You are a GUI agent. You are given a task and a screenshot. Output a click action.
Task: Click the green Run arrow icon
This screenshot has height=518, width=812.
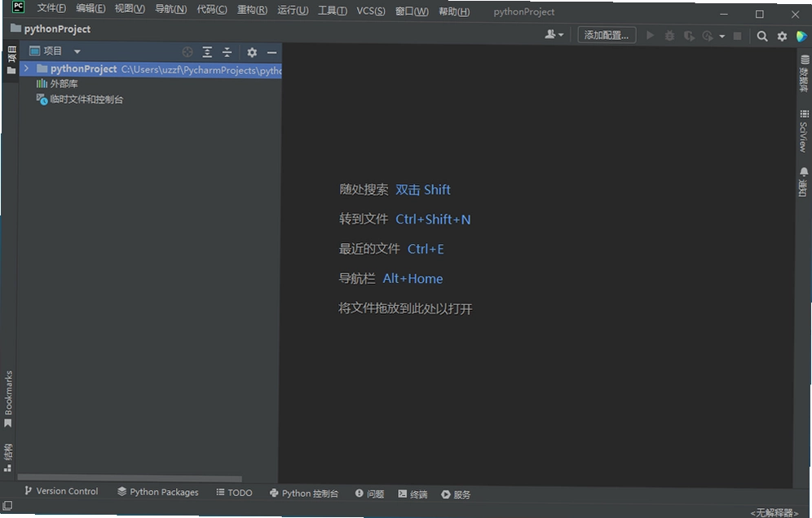click(651, 35)
